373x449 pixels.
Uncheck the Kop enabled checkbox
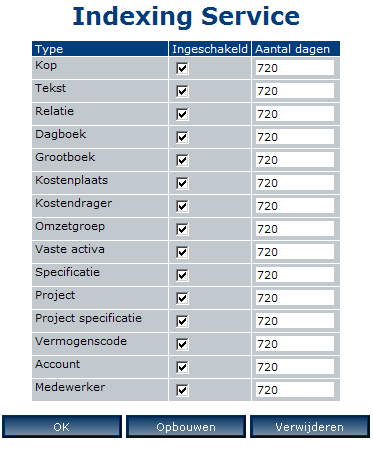[x=182, y=68]
